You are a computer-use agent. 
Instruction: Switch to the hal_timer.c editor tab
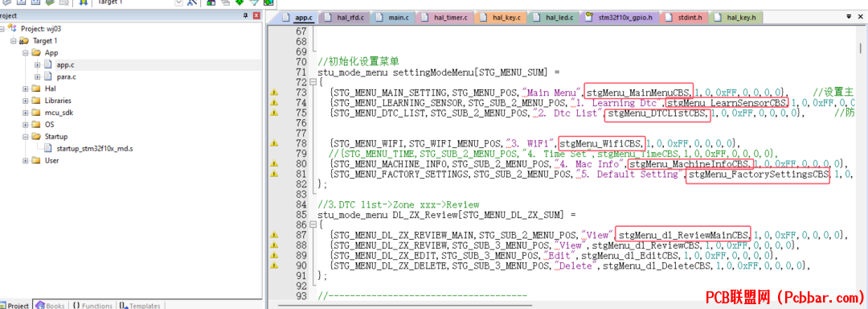point(444,18)
